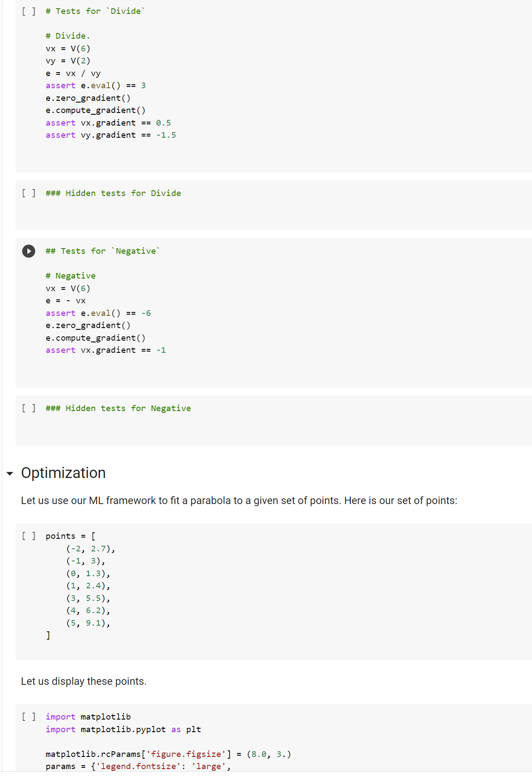Select the 'Let us display these points' text

pos(83,681)
